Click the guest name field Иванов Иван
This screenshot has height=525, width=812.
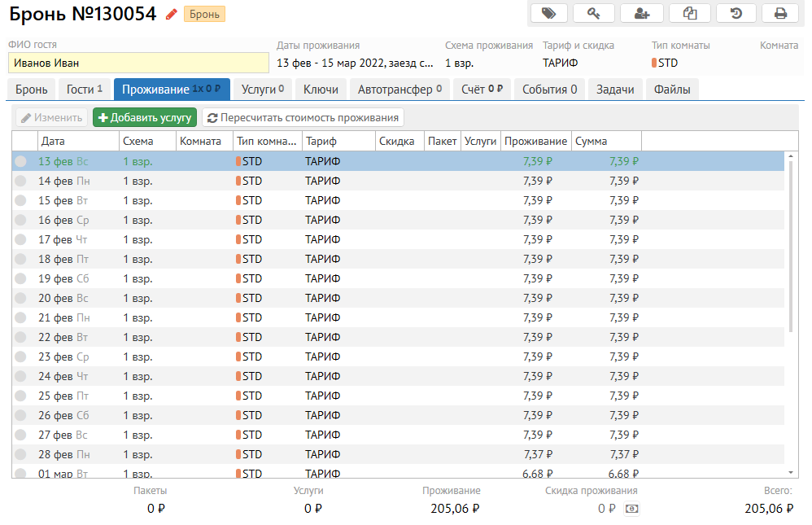138,63
